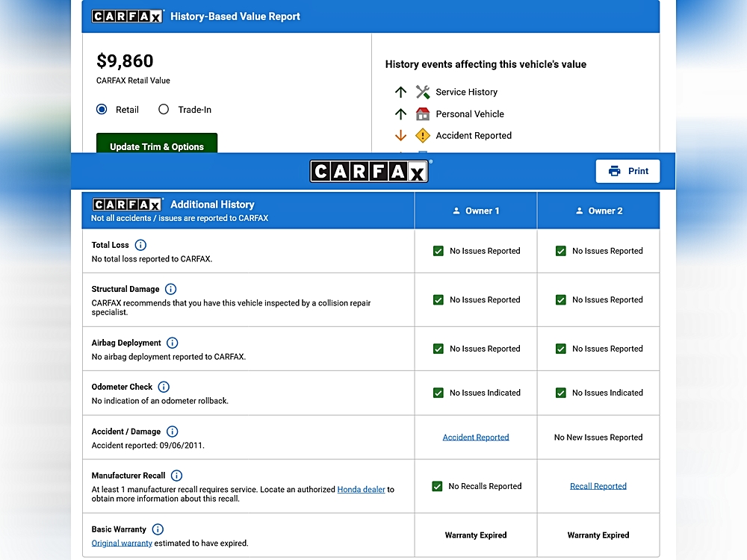The width and height of the screenshot is (747, 560).
Task: Click Owner 2 'No Issues Indicated' odometer text
Action: pyautogui.click(x=607, y=393)
